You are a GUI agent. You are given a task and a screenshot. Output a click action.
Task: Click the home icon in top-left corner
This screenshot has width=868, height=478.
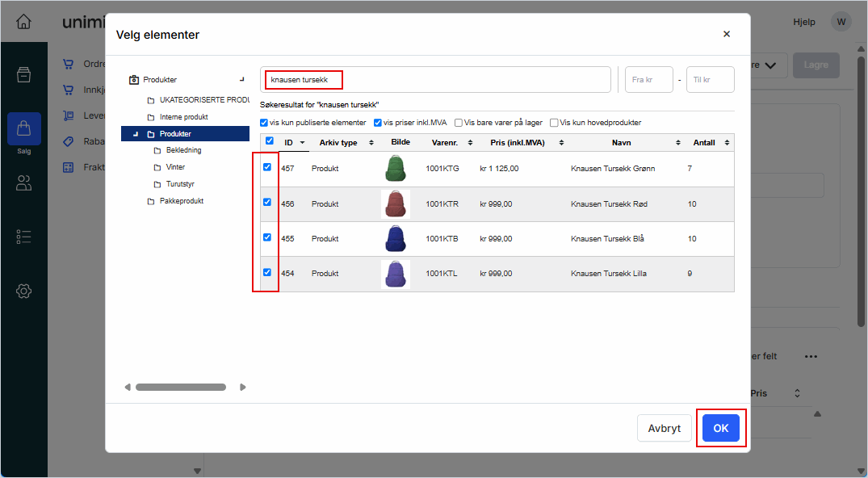[x=23, y=22]
